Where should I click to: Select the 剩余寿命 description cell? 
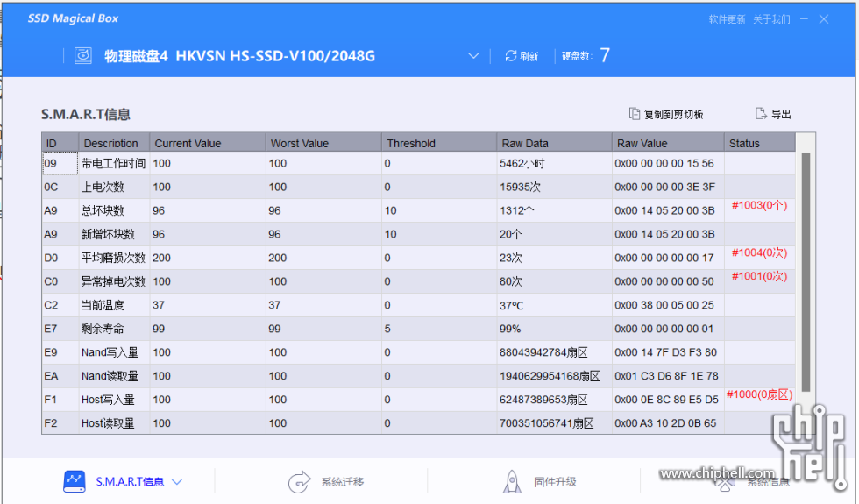coord(114,328)
